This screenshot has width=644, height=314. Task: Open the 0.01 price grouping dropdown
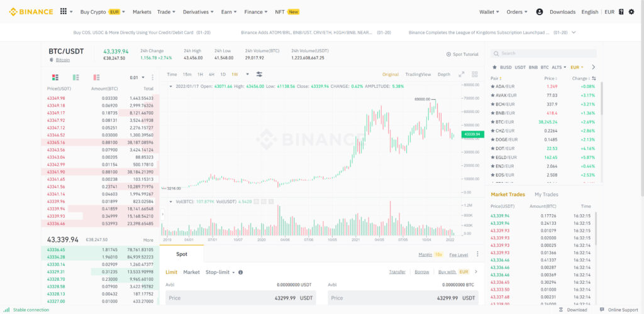coord(137,77)
